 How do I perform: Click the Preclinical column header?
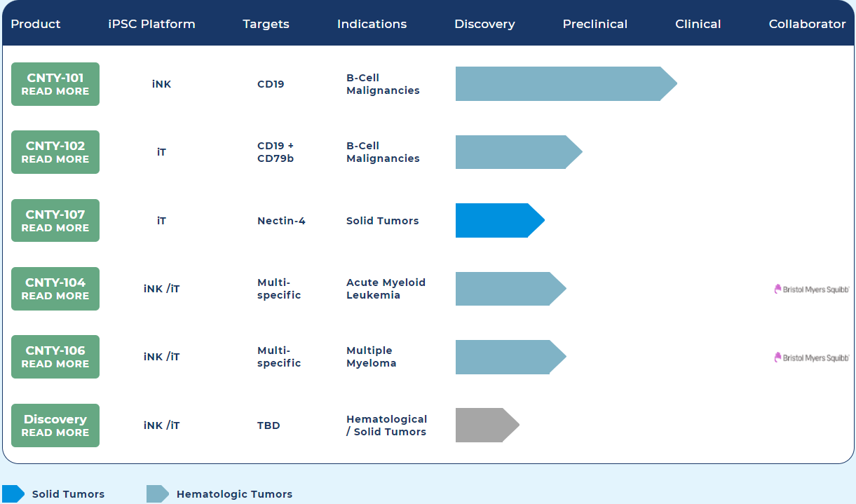tap(595, 24)
